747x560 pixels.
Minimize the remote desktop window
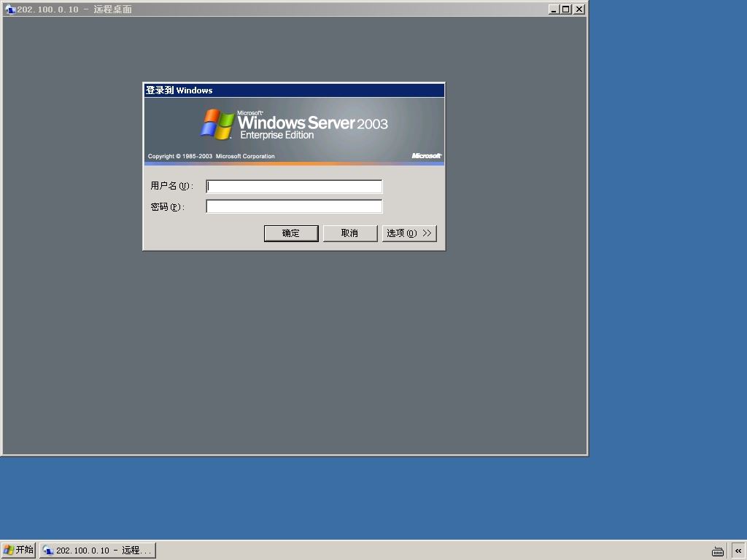tap(554, 9)
